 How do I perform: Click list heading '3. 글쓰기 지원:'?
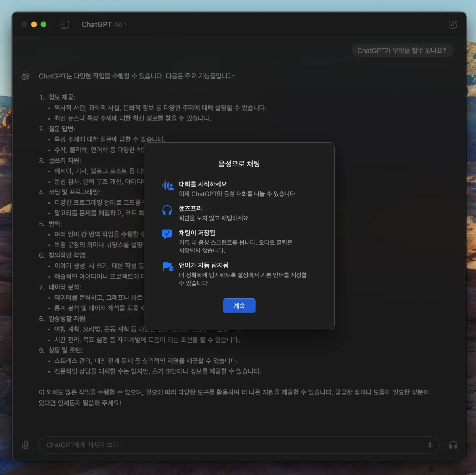pyautogui.click(x=60, y=161)
